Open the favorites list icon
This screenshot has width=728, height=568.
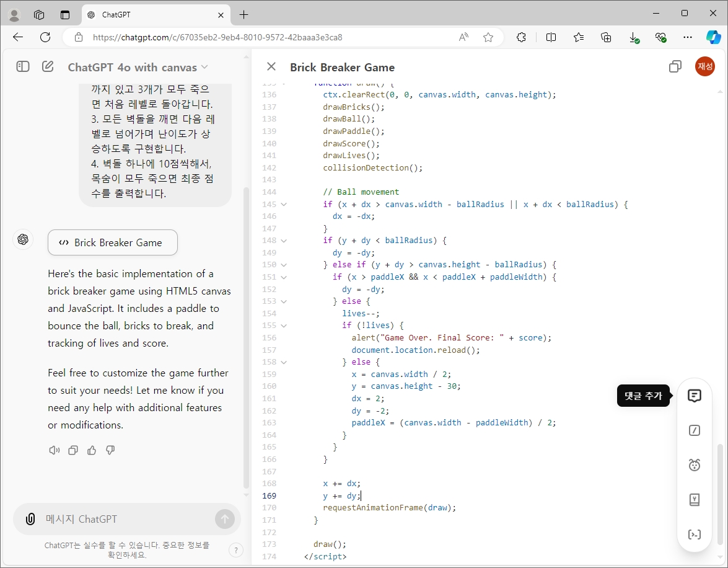click(579, 37)
